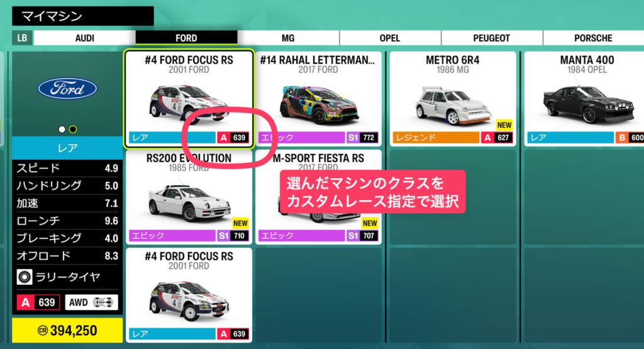Open the PORSCHE manufacturer tab
Screen dimensions: 644x349
593,38
